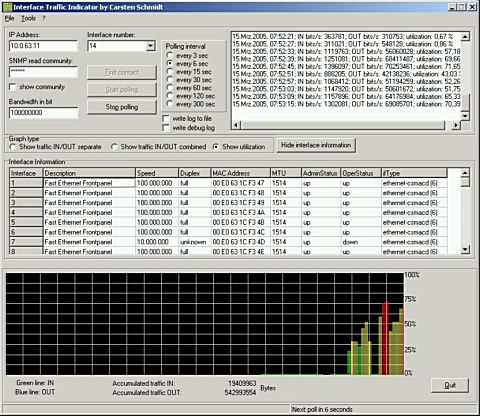The image size is (480, 416).
Task: Select polling interval every 15 sec
Action: pyautogui.click(x=170, y=71)
